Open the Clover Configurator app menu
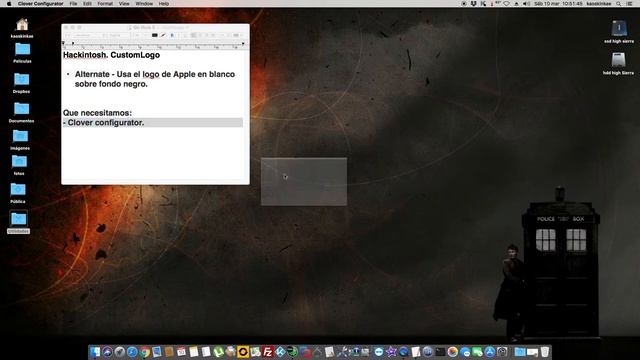This screenshot has height=360, width=640. 40,4
